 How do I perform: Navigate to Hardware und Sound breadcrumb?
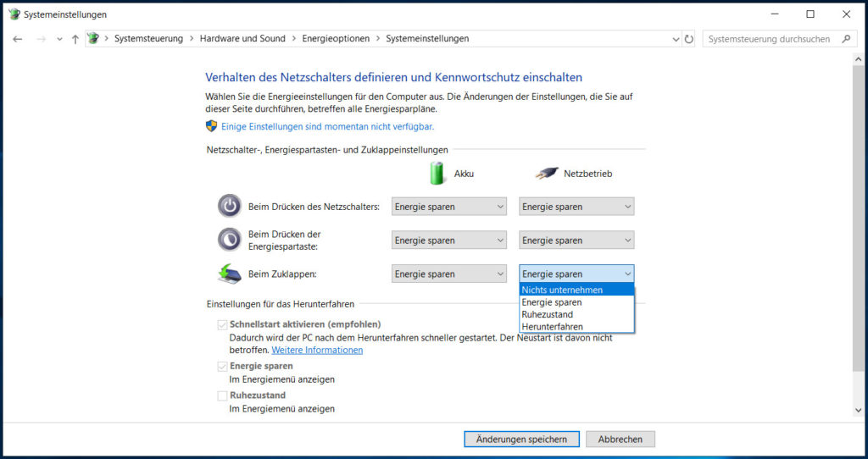coord(242,39)
